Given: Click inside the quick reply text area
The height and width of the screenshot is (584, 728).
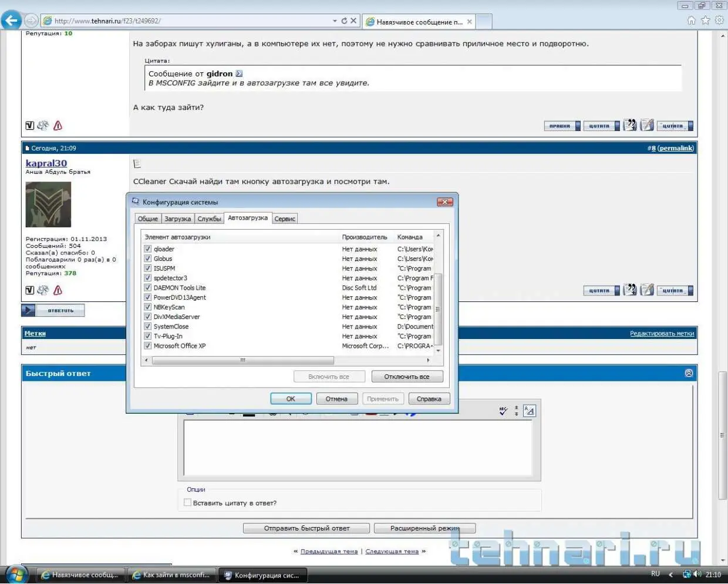Looking at the screenshot, I should [358, 448].
